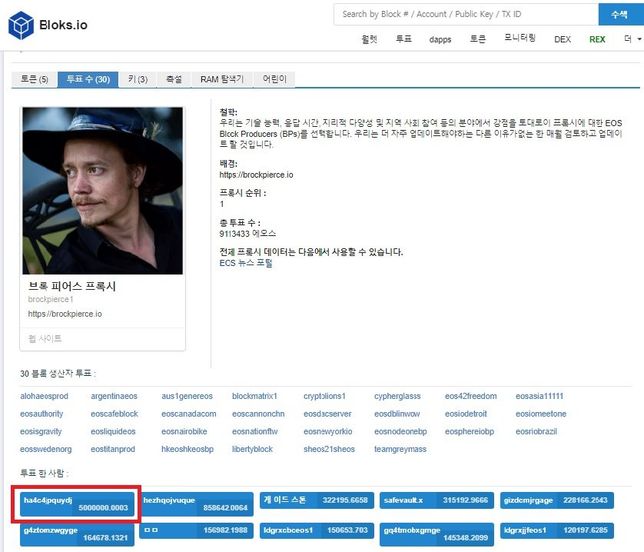Open block producer teamgreymass
This screenshot has width=644, height=552.
coord(400,449)
